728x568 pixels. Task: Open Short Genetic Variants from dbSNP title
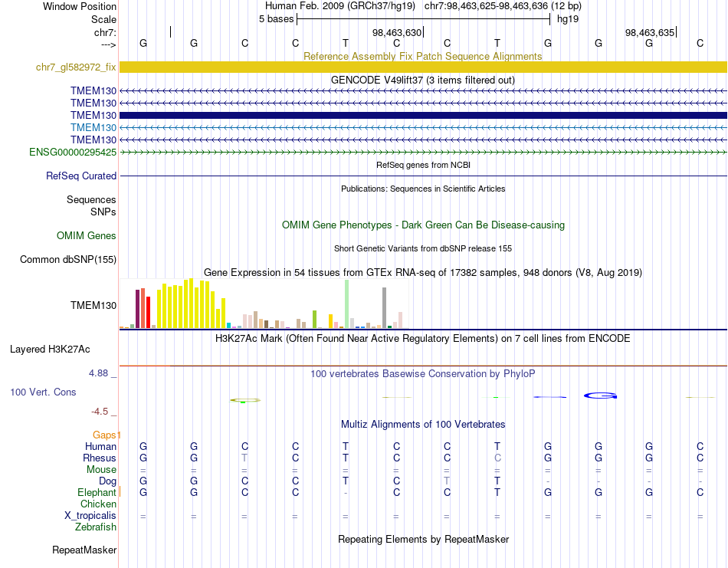point(422,248)
